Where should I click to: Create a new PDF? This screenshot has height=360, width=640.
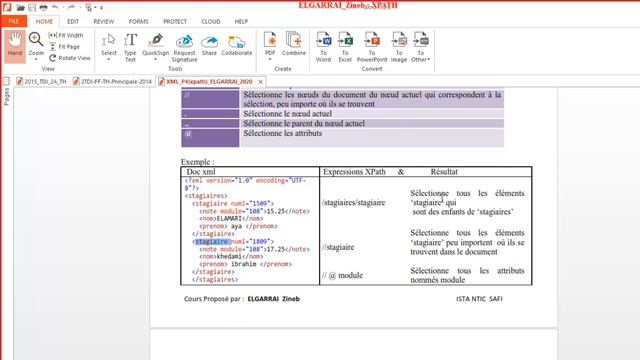tap(270, 44)
